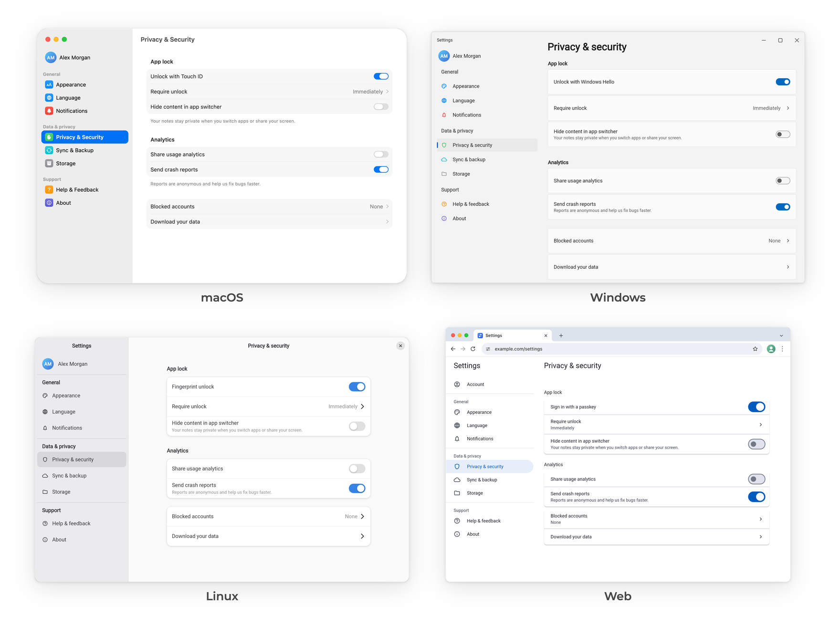Toggle Hide content in app switcher in Linux
The width and height of the screenshot is (840, 626).
(357, 426)
